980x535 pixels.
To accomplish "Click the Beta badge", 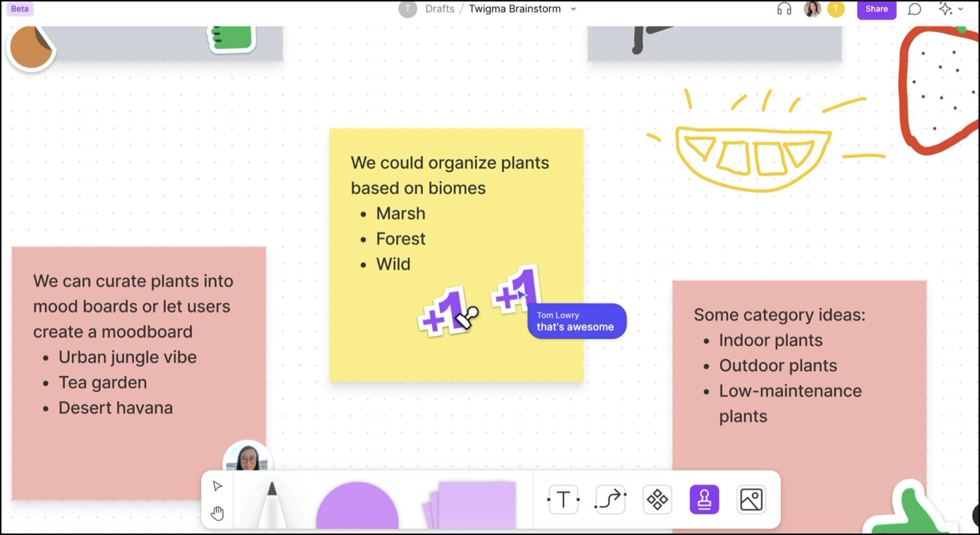I will pos(20,9).
